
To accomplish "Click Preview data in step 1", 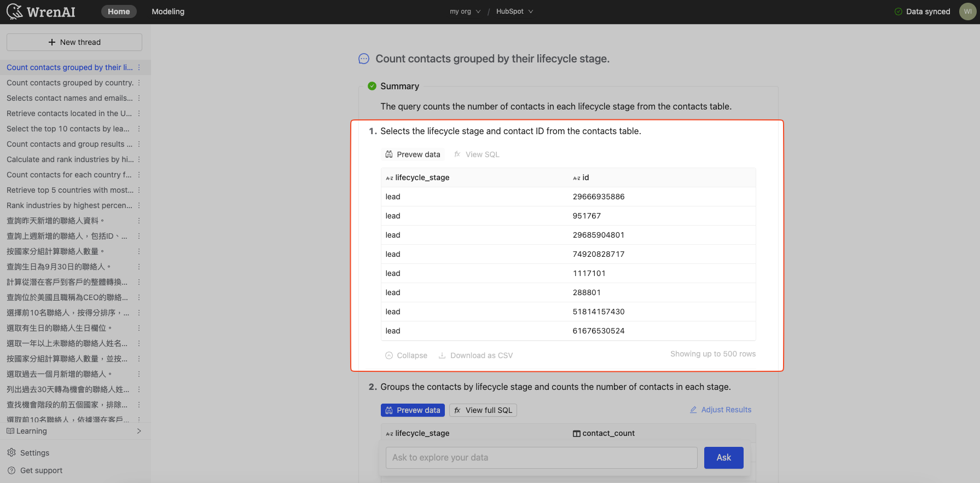I will tap(413, 154).
